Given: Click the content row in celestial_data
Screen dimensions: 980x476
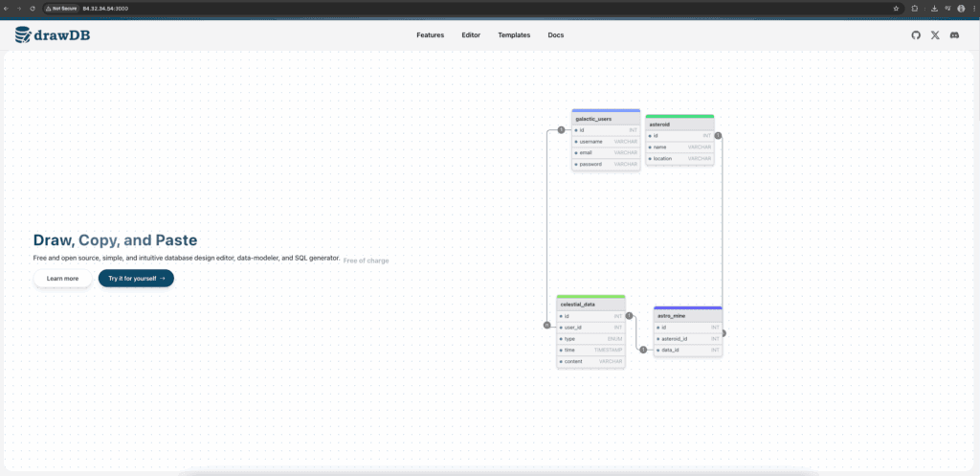Looking at the screenshot, I should pos(590,361).
